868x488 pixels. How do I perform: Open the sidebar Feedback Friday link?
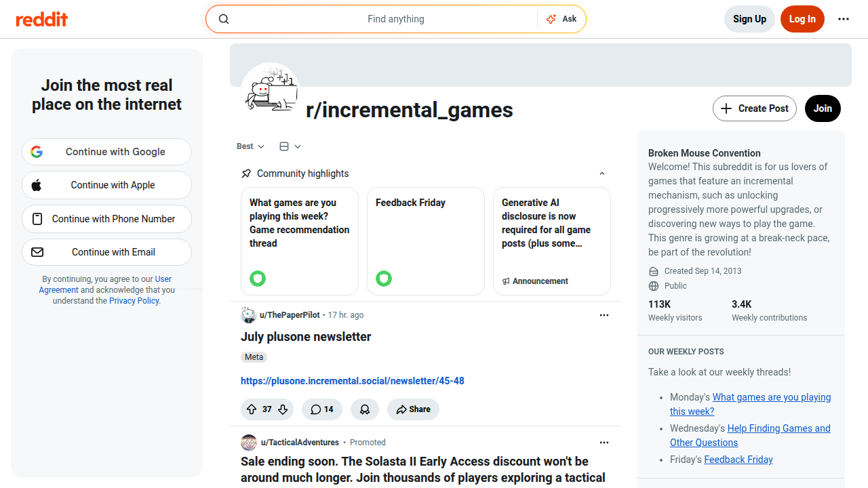click(x=738, y=460)
